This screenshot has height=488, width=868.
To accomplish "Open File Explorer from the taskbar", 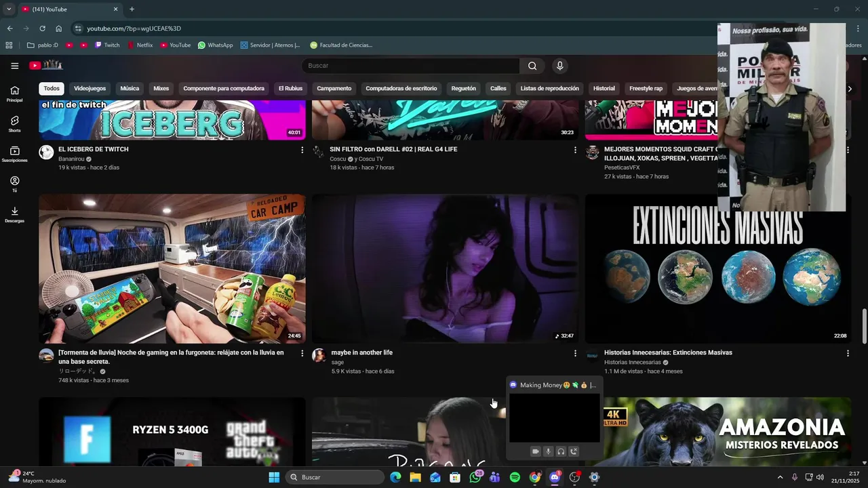I will [x=415, y=477].
